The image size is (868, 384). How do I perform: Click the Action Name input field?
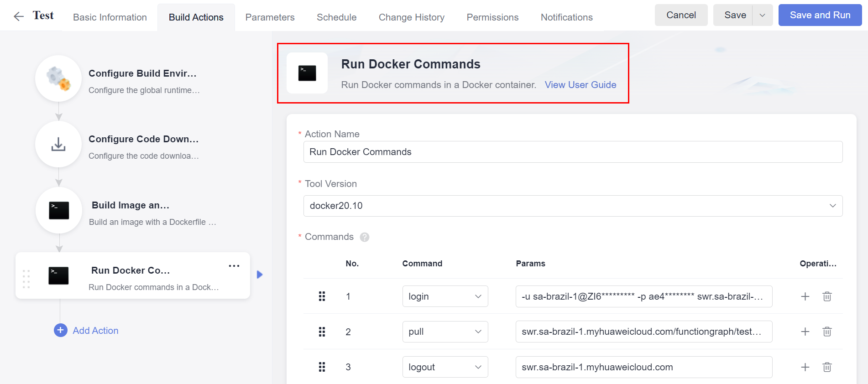point(573,152)
